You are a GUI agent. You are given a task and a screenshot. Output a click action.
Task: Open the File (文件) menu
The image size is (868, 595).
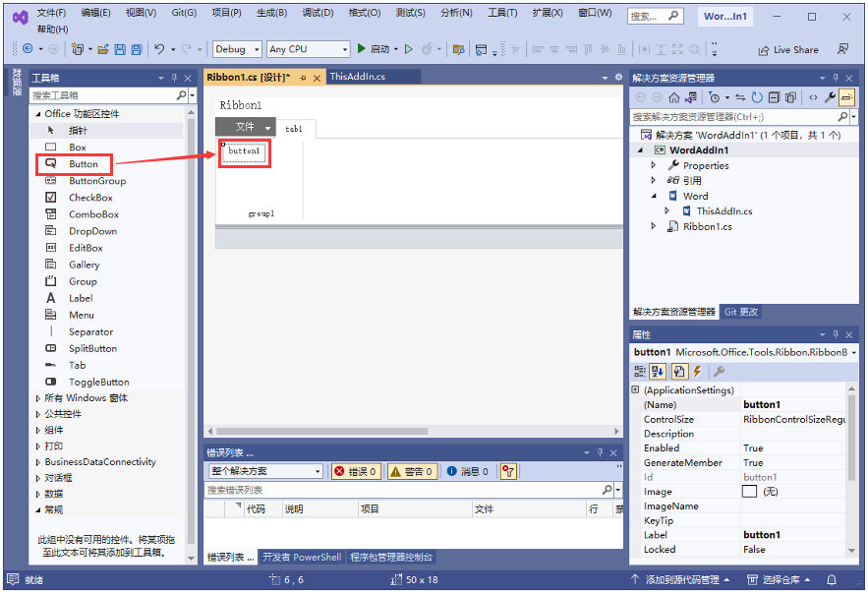coord(51,12)
